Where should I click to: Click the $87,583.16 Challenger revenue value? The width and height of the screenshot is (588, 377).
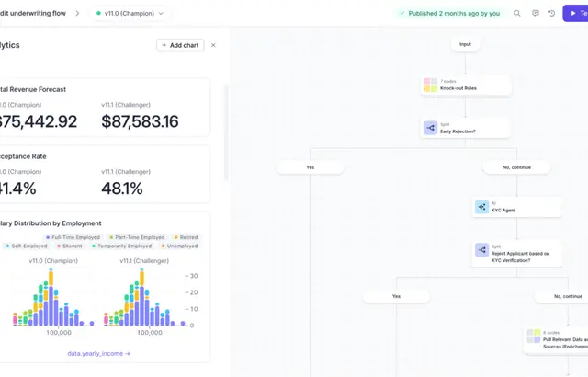click(x=140, y=121)
